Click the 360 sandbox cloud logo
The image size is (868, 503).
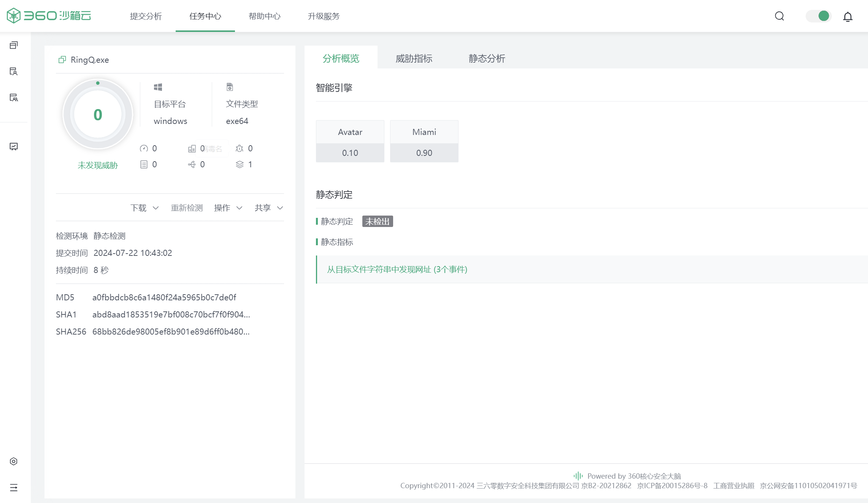(x=49, y=16)
